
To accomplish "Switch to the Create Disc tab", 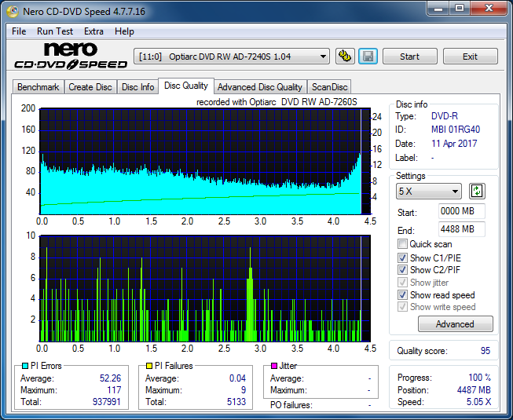I will [90, 87].
